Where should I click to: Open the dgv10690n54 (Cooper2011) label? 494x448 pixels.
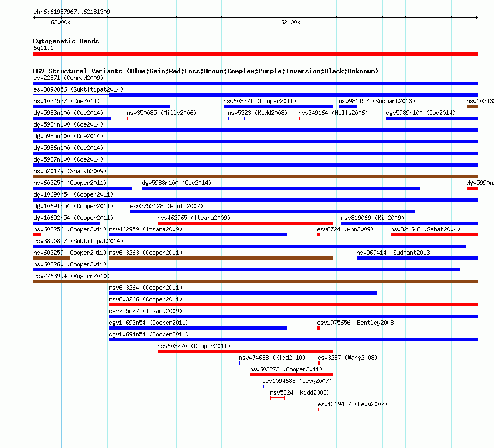(x=73, y=194)
